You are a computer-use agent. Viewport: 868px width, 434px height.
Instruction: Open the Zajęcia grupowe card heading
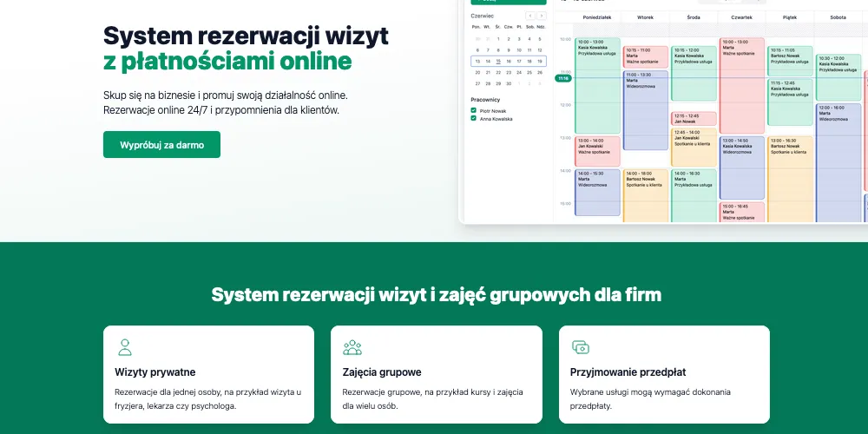click(382, 372)
